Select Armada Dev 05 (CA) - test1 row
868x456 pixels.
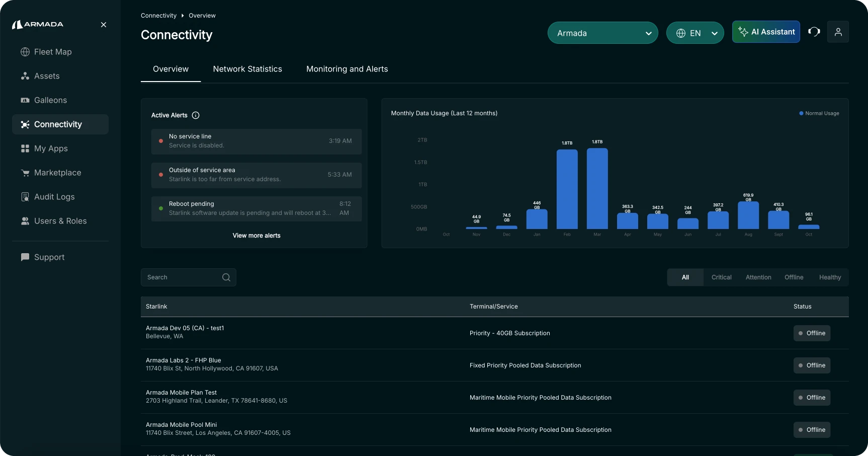(495, 333)
